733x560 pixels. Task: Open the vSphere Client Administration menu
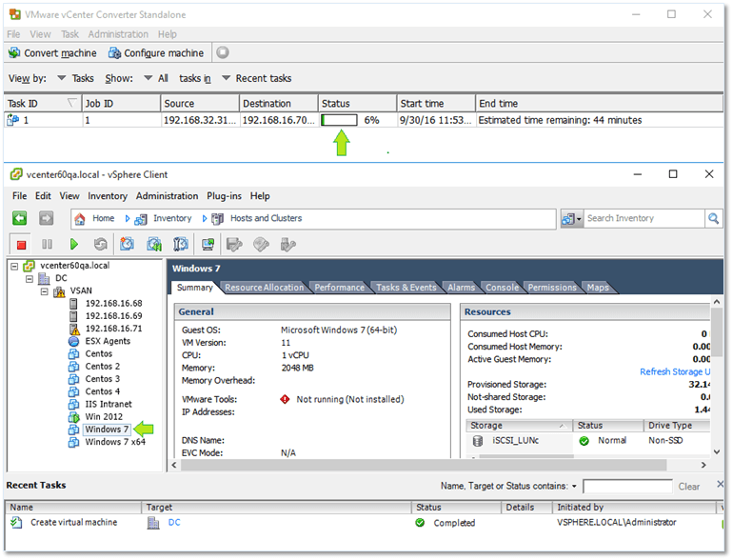click(x=167, y=196)
